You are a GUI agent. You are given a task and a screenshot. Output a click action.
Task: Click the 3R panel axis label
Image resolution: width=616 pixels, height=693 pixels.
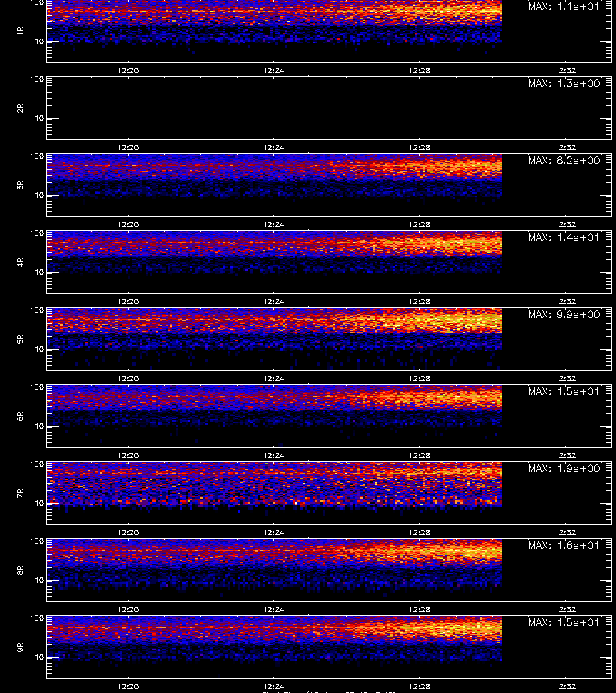20,185
